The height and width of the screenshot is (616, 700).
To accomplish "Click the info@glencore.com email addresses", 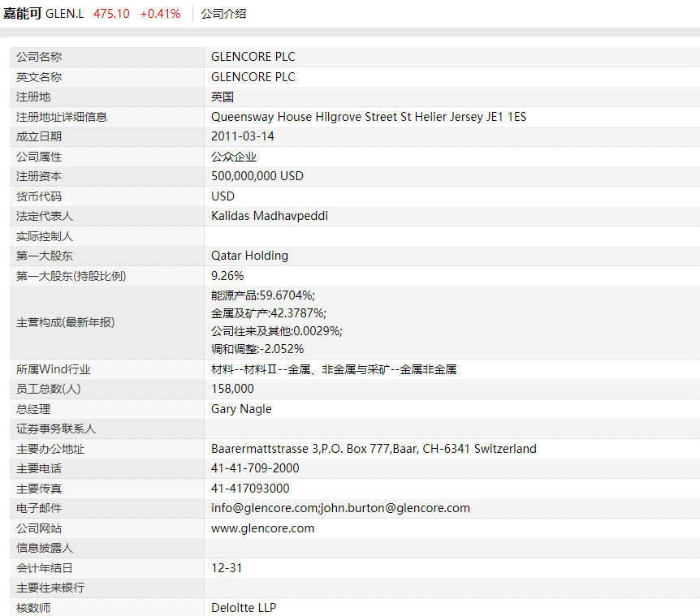I will pos(340,508).
